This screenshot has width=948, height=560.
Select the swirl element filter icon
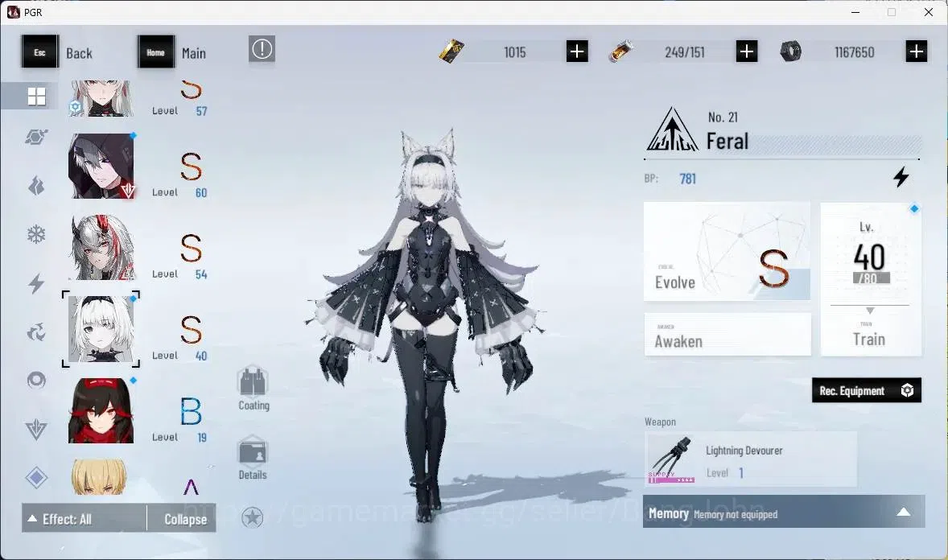pyautogui.click(x=36, y=332)
